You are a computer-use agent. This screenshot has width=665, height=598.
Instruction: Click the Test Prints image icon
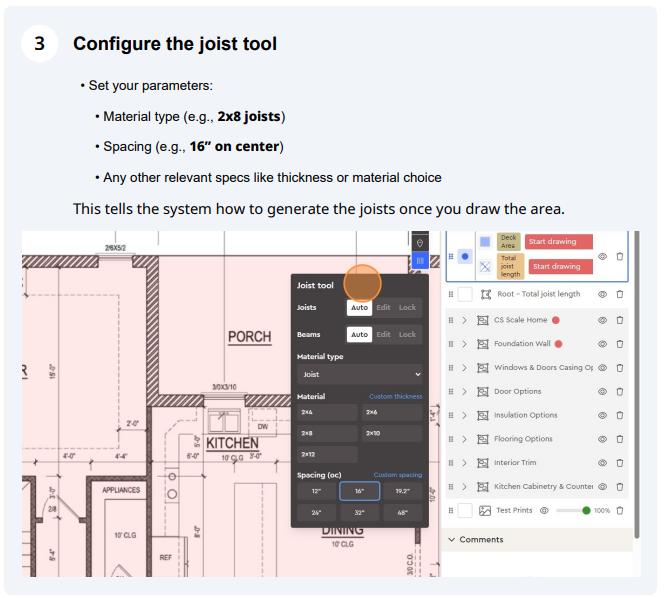click(x=485, y=511)
